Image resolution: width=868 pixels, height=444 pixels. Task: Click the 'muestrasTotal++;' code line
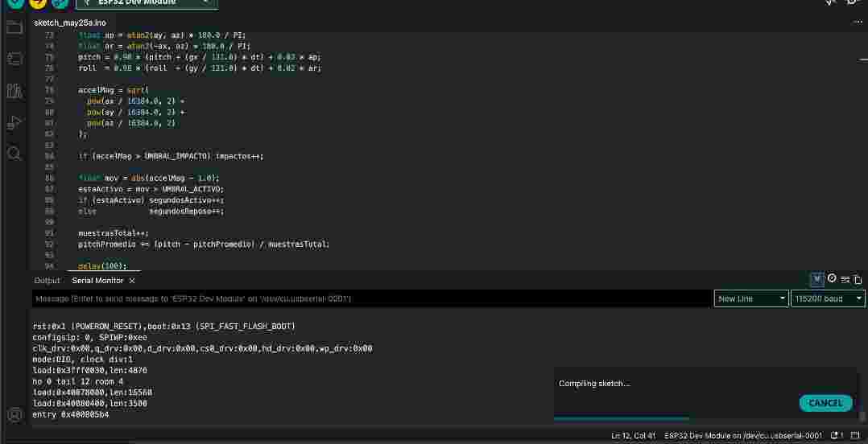(x=114, y=232)
